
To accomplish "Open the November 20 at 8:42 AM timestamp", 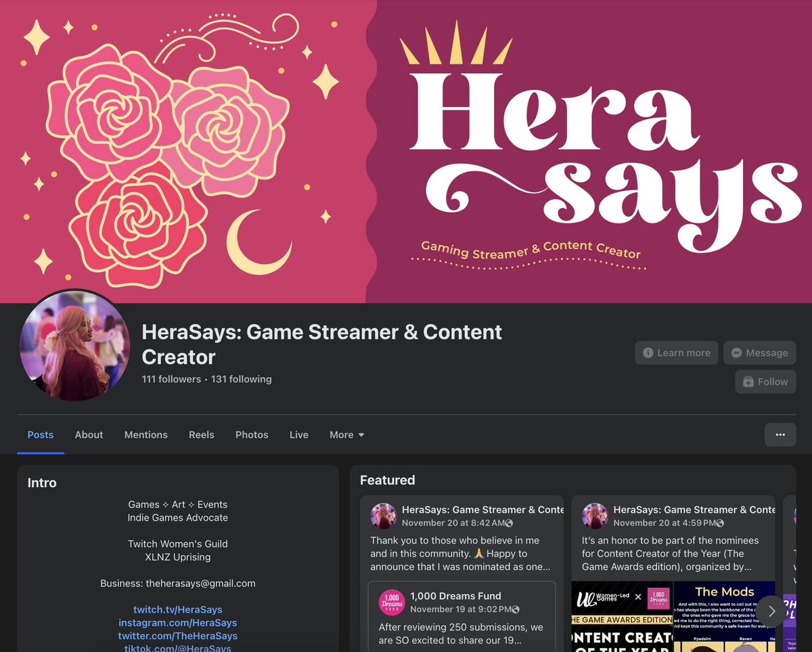I will [x=453, y=523].
